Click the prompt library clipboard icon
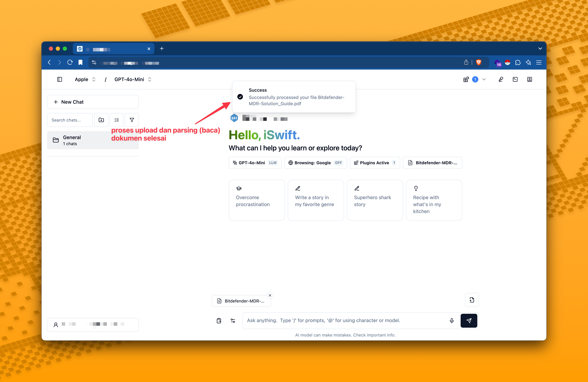This screenshot has height=382, width=588. [219, 321]
